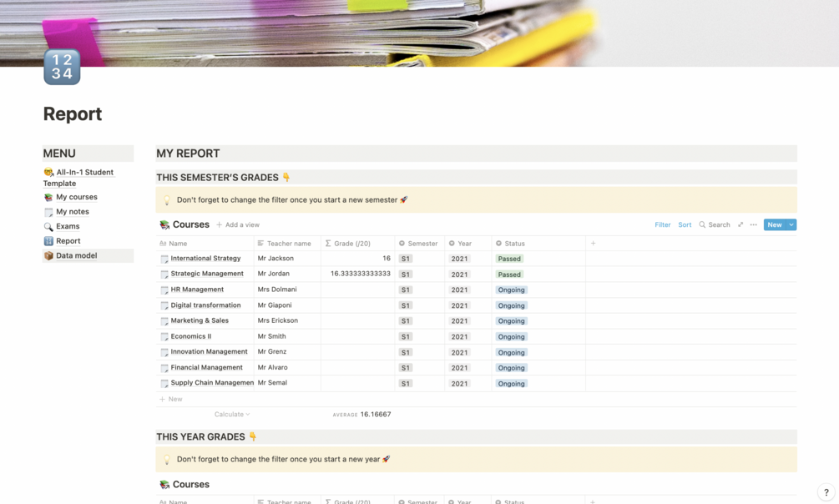Viewport: 839px width, 504px height.
Task: Click the Status column header
Action: (538, 244)
